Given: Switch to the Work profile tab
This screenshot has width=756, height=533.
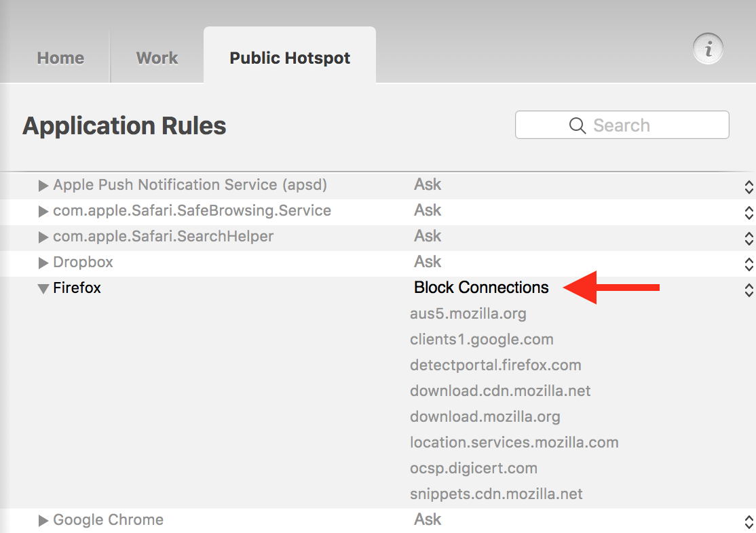Looking at the screenshot, I should [157, 58].
